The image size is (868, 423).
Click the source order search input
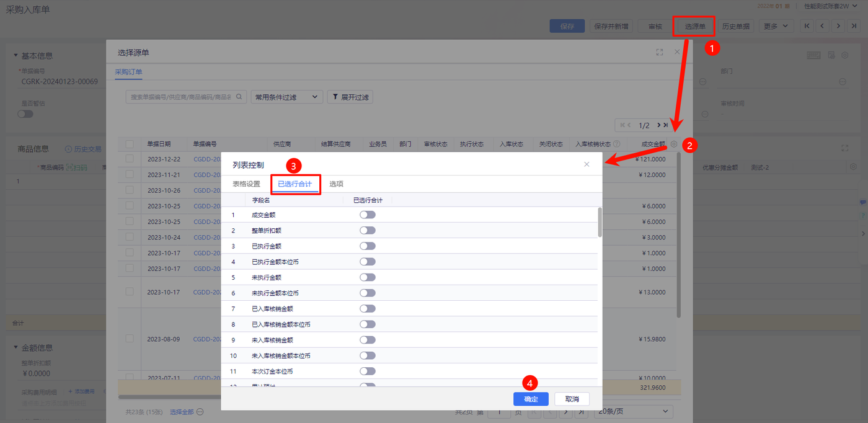[x=179, y=97]
